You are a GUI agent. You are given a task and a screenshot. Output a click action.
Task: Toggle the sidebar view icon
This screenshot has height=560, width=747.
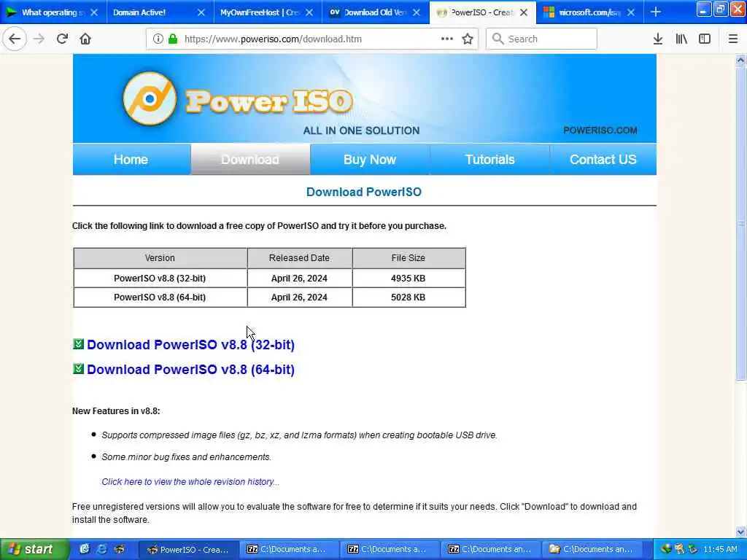coord(705,39)
